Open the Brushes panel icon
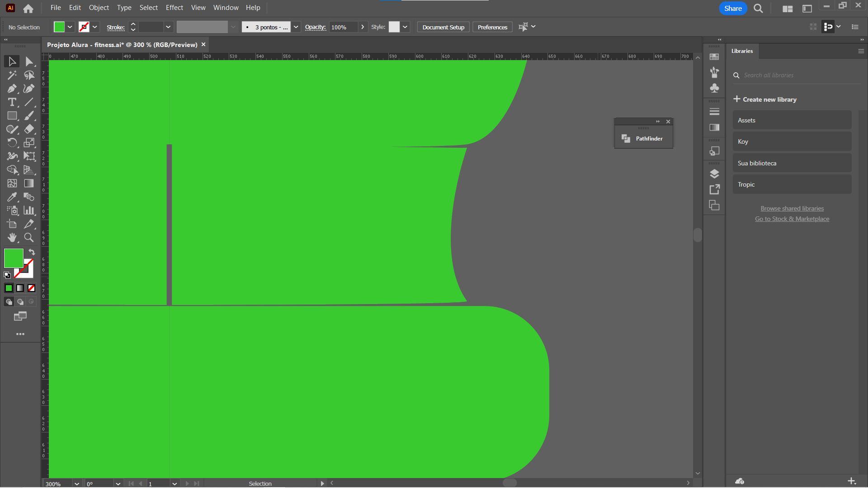This screenshot has width=868, height=488. click(x=714, y=72)
